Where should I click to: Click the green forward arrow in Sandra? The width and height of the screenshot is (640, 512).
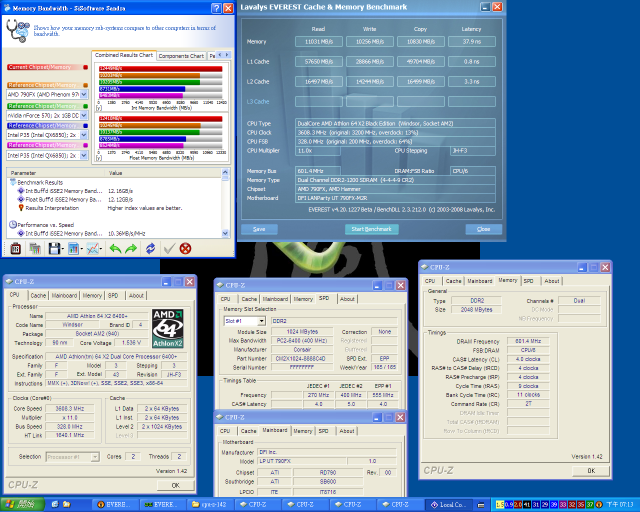click(131, 248)
